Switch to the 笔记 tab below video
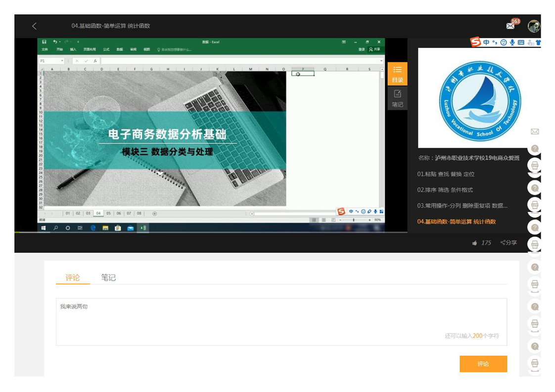This screenshot has height=392, width=555. coord(108,278)
